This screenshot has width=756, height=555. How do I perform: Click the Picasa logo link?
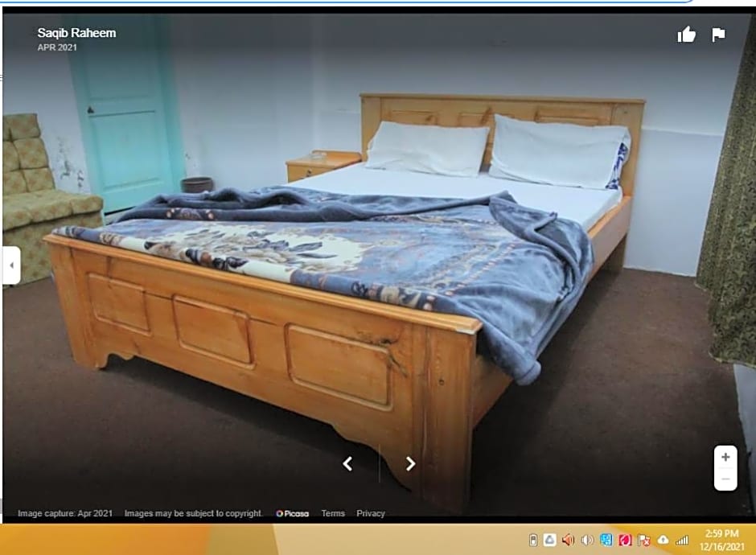tap(293, 513)
